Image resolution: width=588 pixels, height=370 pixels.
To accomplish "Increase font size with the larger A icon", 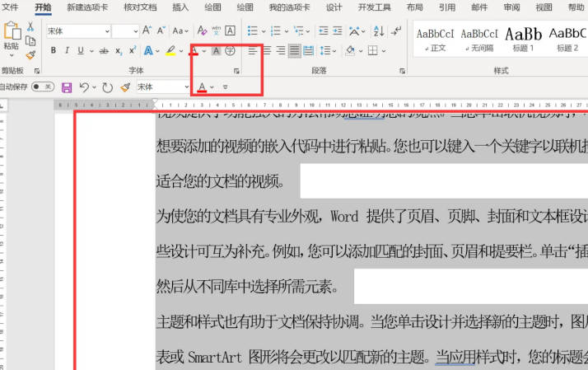I will (x=147, y=30).
